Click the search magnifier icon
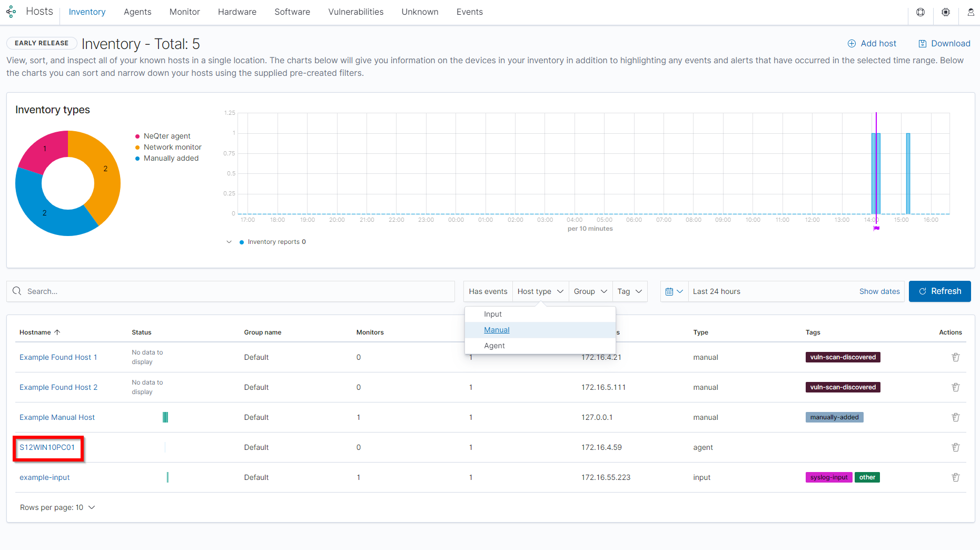Image resolution: width=980 pixels, height=550 pixels. (x=17, y=291)
